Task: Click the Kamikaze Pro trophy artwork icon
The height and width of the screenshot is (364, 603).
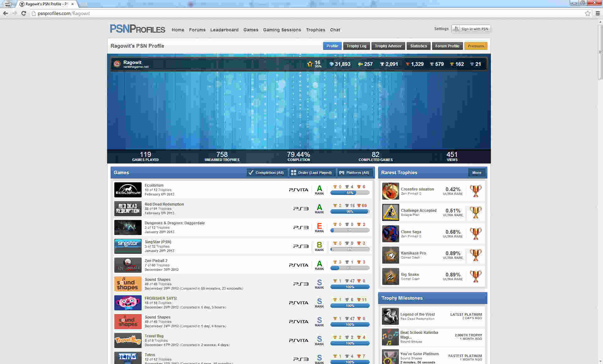Action: point(390,255)
